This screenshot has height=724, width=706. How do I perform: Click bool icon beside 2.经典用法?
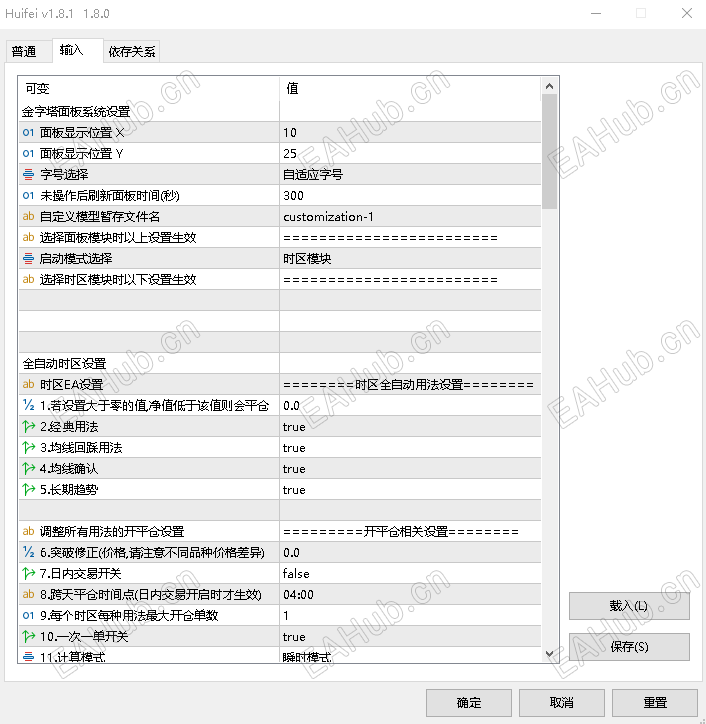(x=28, y=426)
